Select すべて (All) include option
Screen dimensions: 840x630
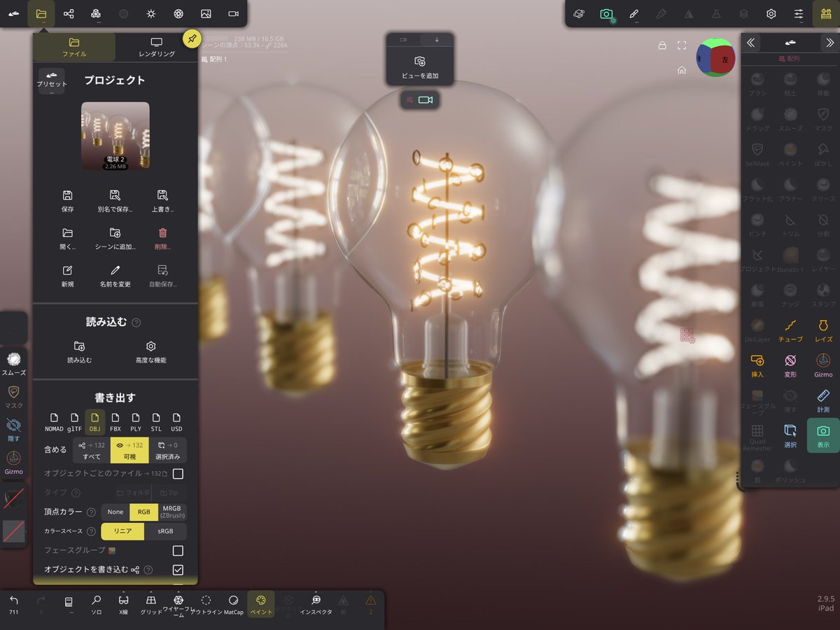(92, 450)
